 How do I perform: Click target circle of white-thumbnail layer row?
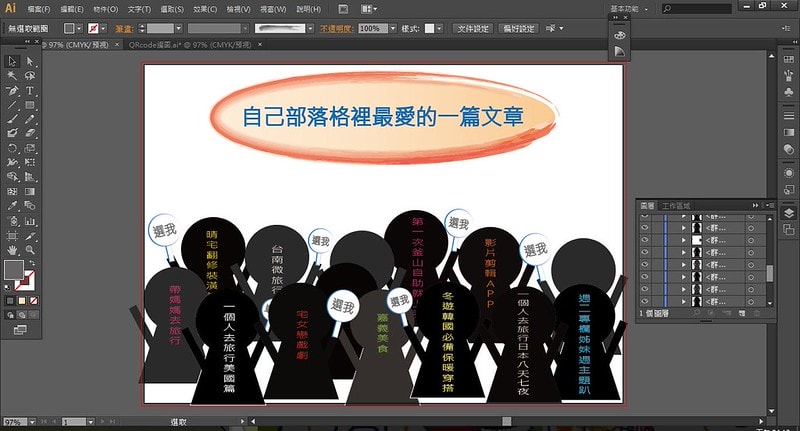[751, 240]
